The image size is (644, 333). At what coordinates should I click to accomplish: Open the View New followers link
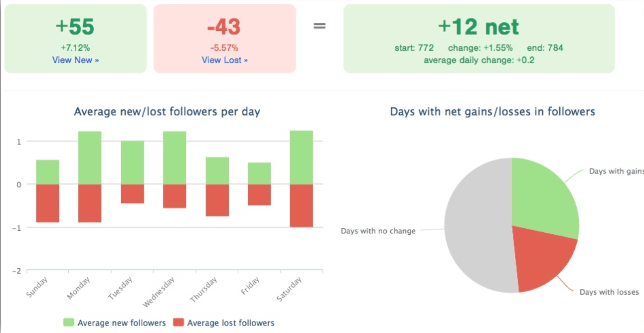[x=75, y=60]
